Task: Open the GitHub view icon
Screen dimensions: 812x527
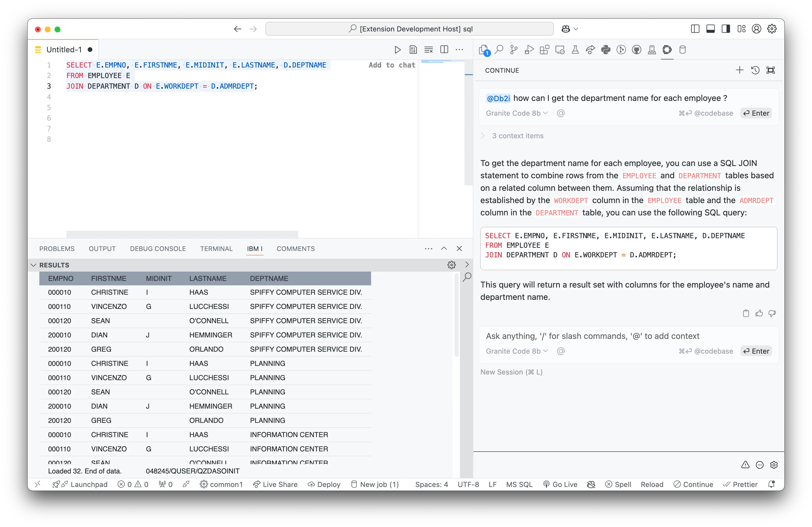Action: pos(637,50)
